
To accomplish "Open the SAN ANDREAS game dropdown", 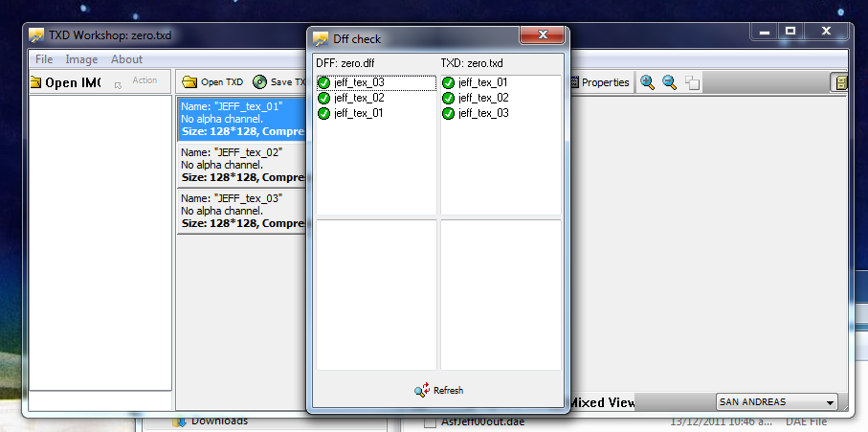I will [777, 402].
